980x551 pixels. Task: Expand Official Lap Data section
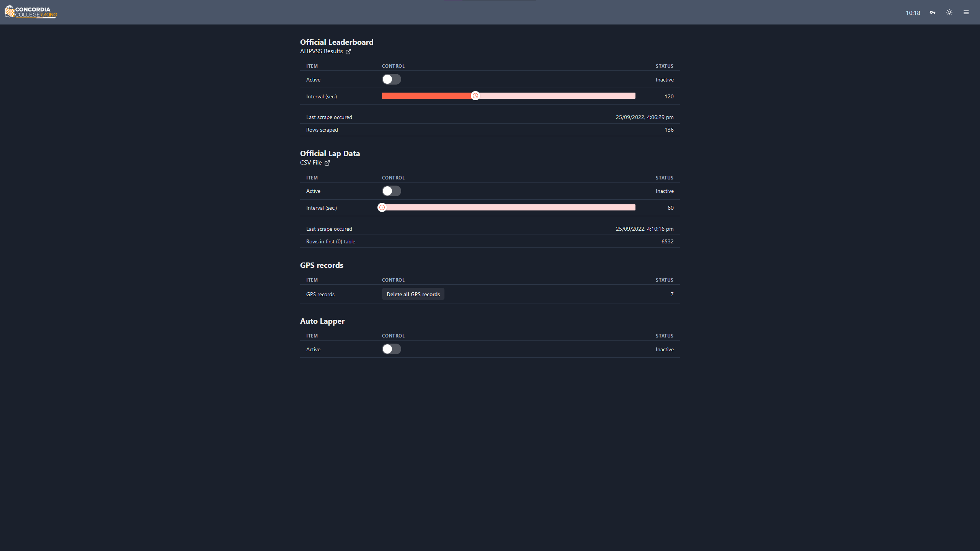330,153
